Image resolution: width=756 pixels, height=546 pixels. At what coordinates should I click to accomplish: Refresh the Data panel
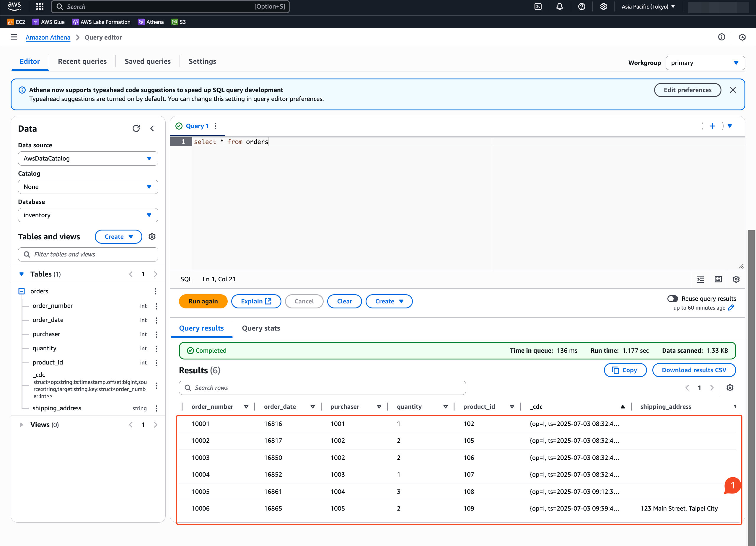coord(136,128)
